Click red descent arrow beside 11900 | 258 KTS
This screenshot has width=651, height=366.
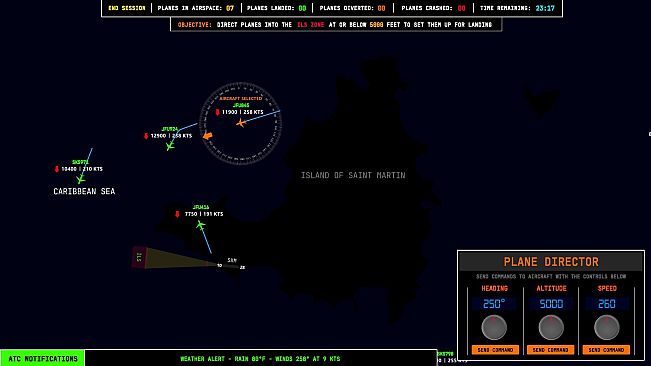click(218, 112)
